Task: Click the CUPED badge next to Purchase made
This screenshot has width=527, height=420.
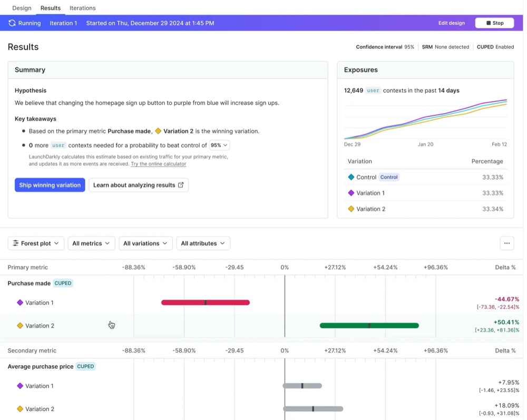Action: (63, 283)
